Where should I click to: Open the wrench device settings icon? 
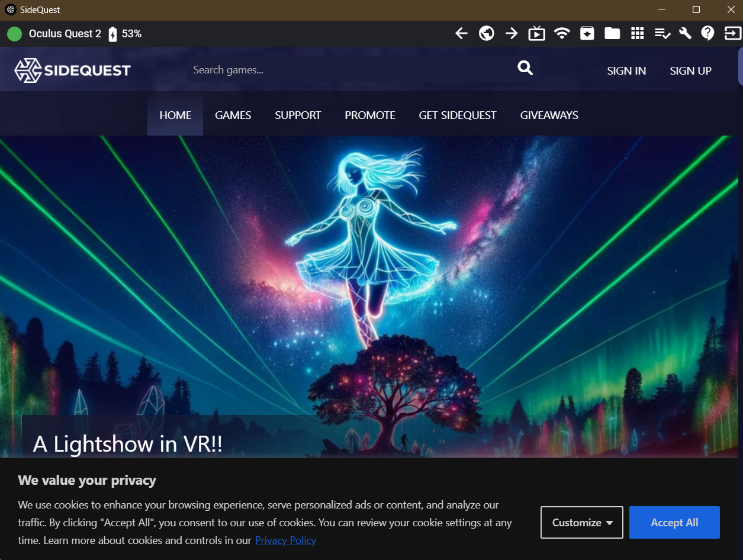pos(685,34)
